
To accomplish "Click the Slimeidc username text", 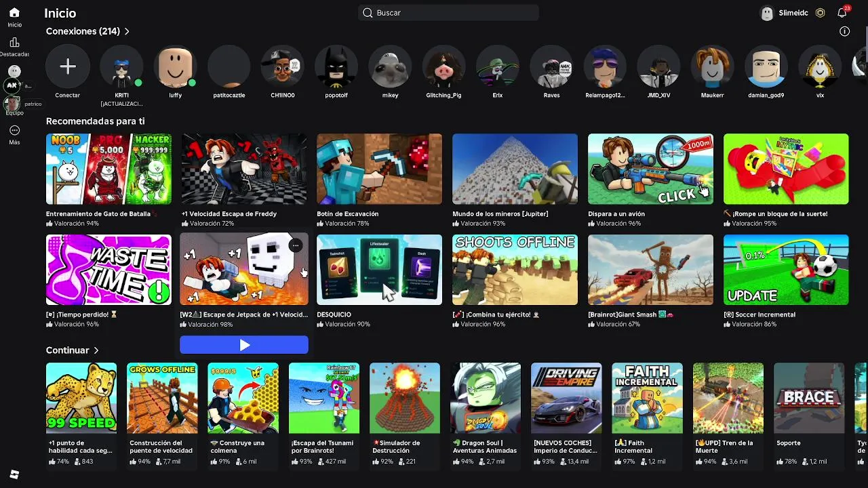I will pyautogui.click(x=793, y=13).
